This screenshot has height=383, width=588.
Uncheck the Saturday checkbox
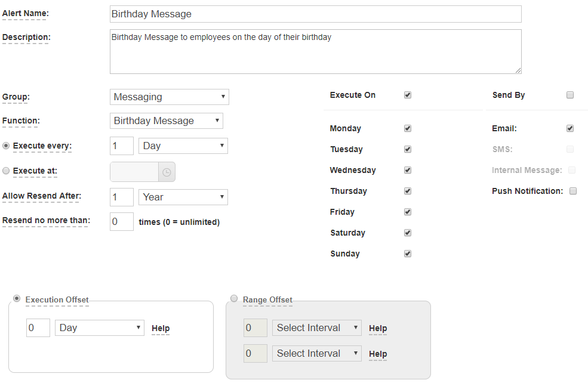tap(408, 233)
